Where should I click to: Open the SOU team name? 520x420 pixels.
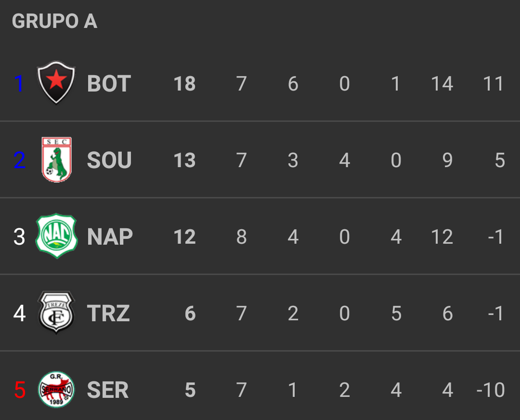tap(109, 160)
